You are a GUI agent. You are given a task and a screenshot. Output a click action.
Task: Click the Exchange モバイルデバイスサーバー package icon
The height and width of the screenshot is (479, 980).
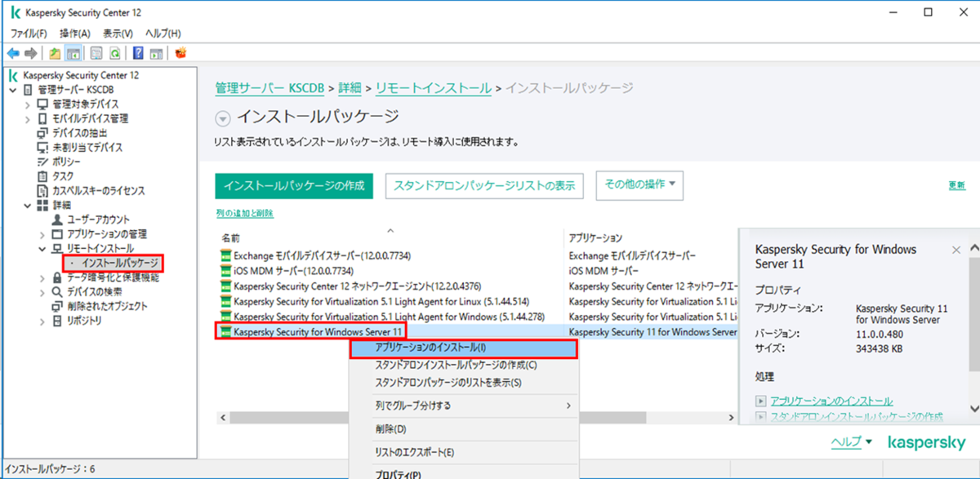point(226,255)
